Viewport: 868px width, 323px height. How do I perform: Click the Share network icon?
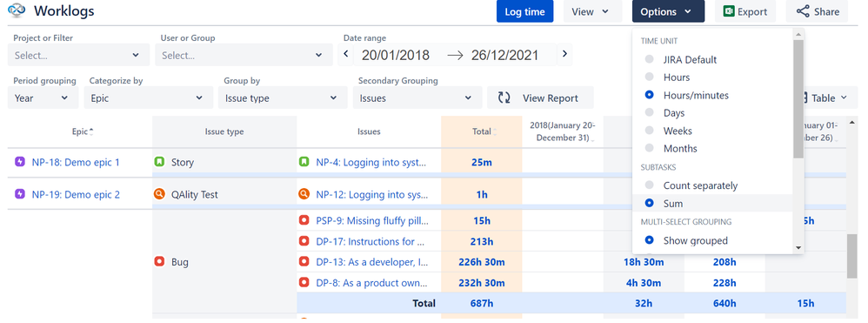click(803, 11)
